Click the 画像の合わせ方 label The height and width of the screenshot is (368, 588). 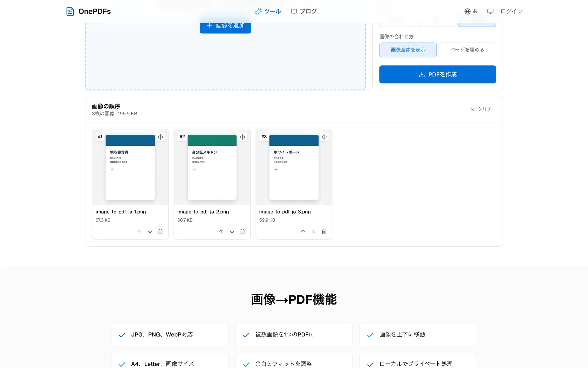396,36
